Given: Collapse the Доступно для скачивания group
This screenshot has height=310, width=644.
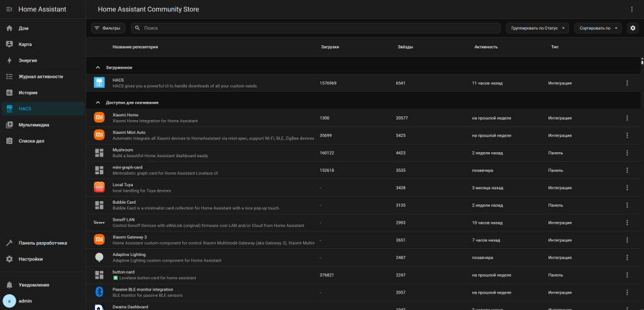Looking at the screenshot, I should click(x=97, y=102).
